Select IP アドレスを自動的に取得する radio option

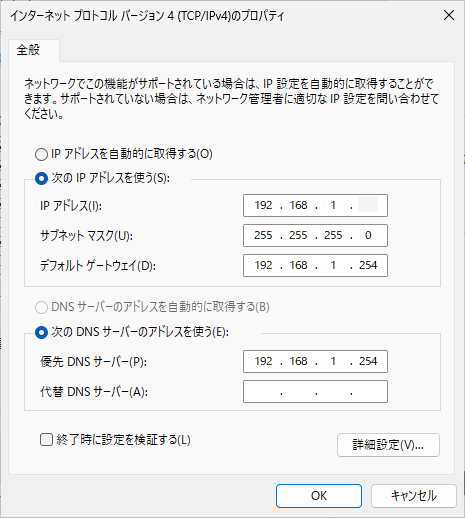click(x=41, y=155)
